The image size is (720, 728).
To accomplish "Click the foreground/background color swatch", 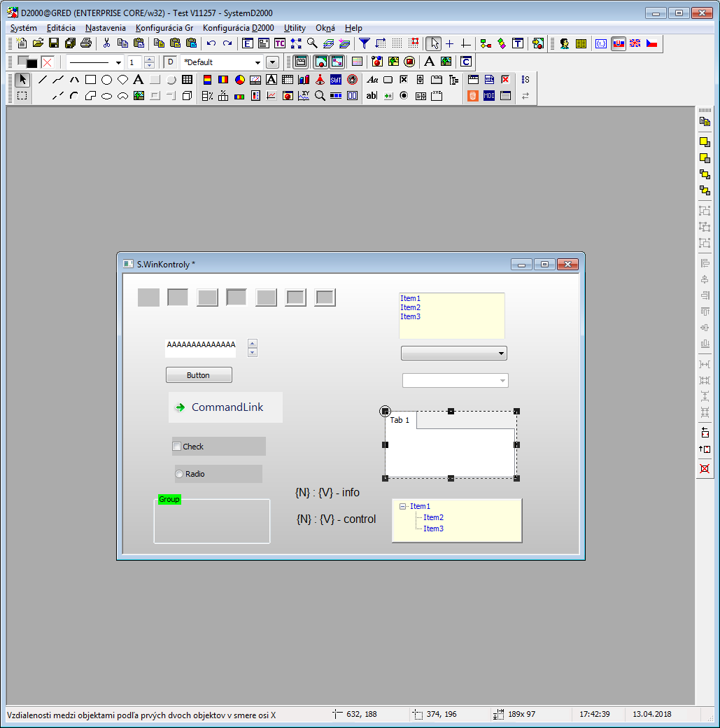I will (x=27, y=62).
